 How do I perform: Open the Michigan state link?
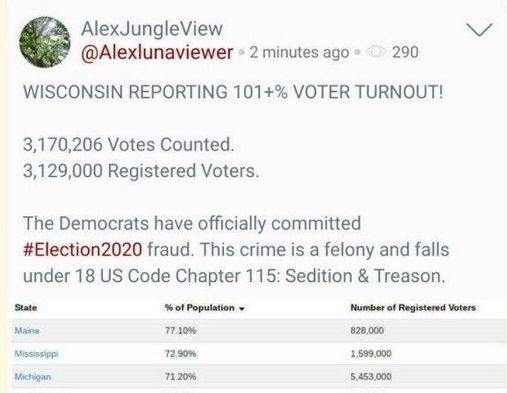(33, 377)
